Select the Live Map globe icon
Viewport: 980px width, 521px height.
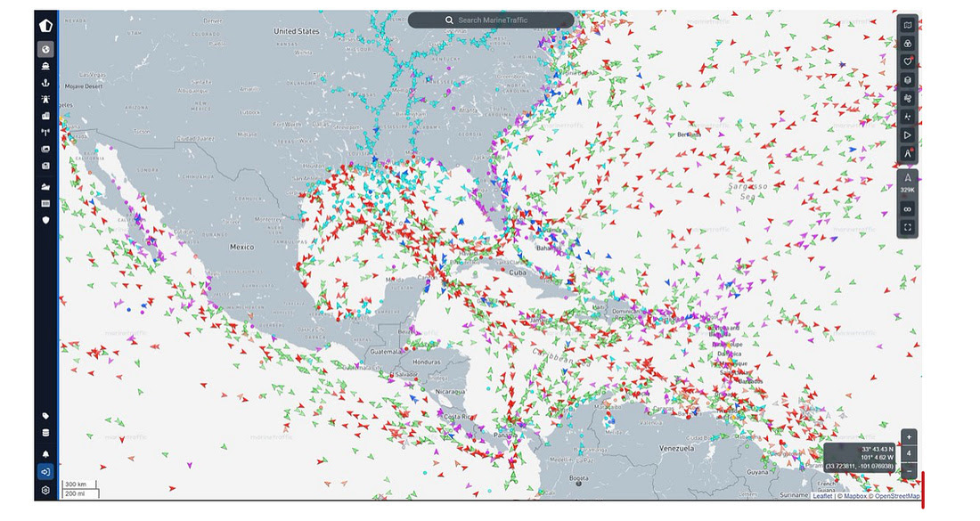tap(45, 49)
